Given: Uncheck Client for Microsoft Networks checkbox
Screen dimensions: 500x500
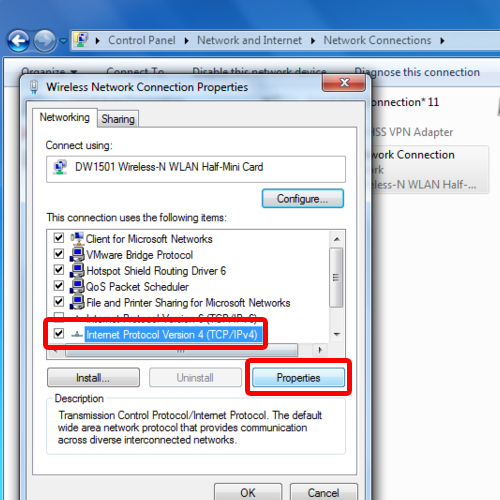Looking at the screenshot, I should [x=59, y=238].
